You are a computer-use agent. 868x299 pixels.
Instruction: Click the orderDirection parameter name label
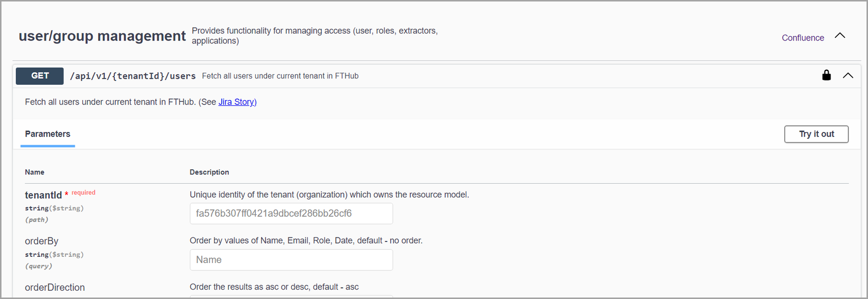click(55, 288)
